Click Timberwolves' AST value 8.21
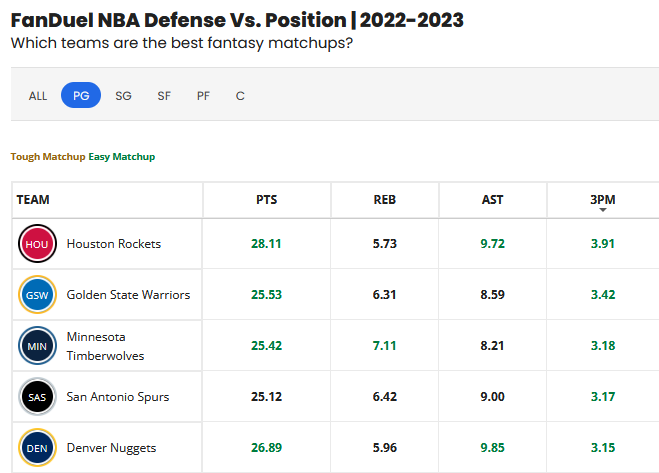This screenshot has width=659, height=473. coord(492,346)
